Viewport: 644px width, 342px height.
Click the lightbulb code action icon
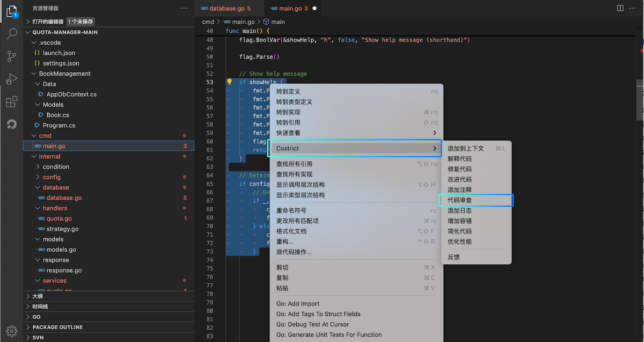230,82
